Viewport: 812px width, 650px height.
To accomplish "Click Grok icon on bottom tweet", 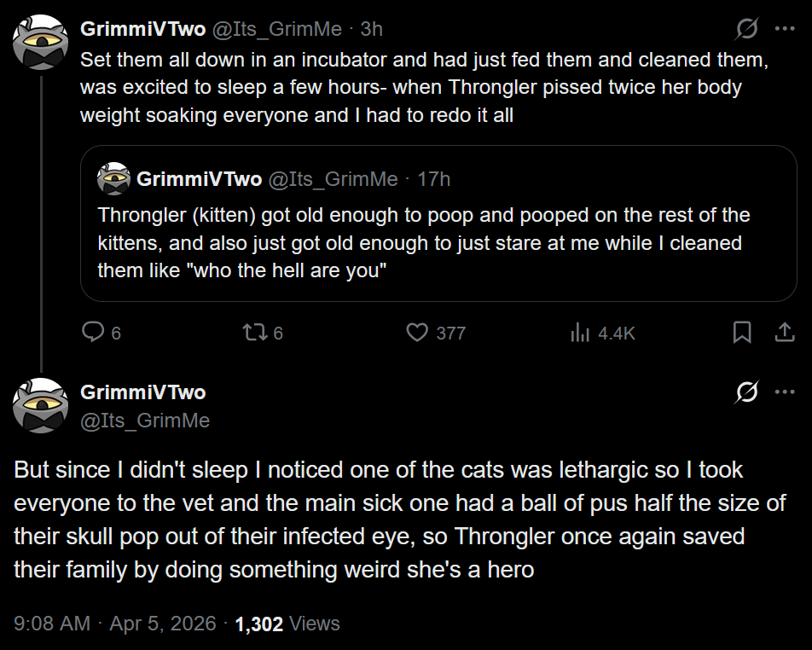I will [x=747, y=392].
